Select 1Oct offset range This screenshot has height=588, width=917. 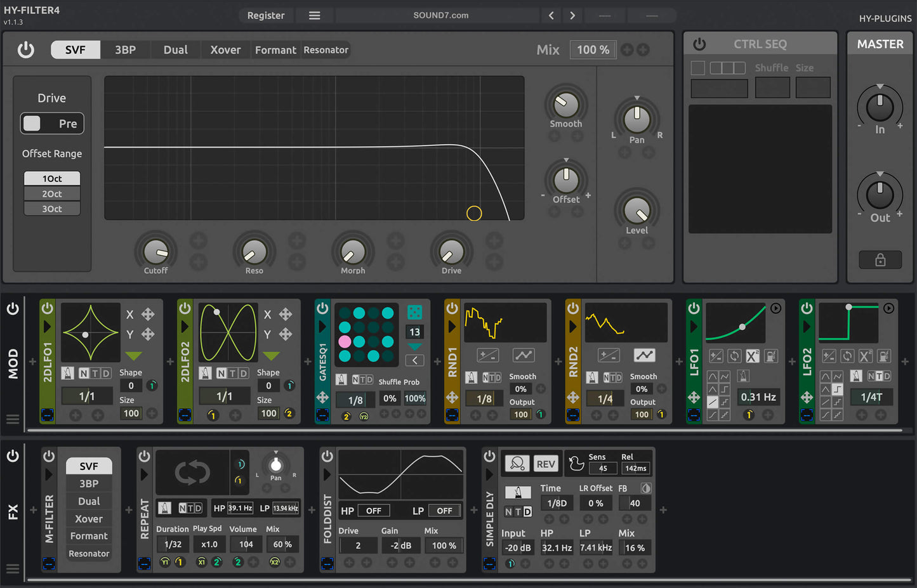point(52,178)
